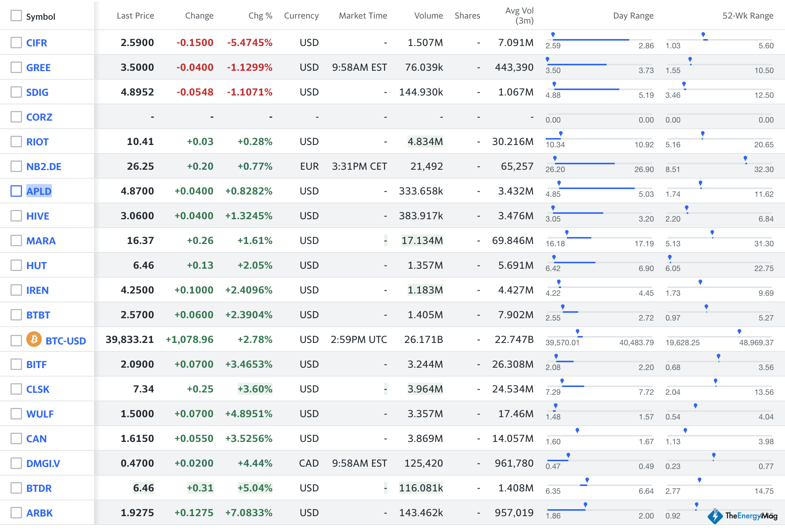
Task: Click the CIFR day range marker
Action: click(x=553, y=35)
